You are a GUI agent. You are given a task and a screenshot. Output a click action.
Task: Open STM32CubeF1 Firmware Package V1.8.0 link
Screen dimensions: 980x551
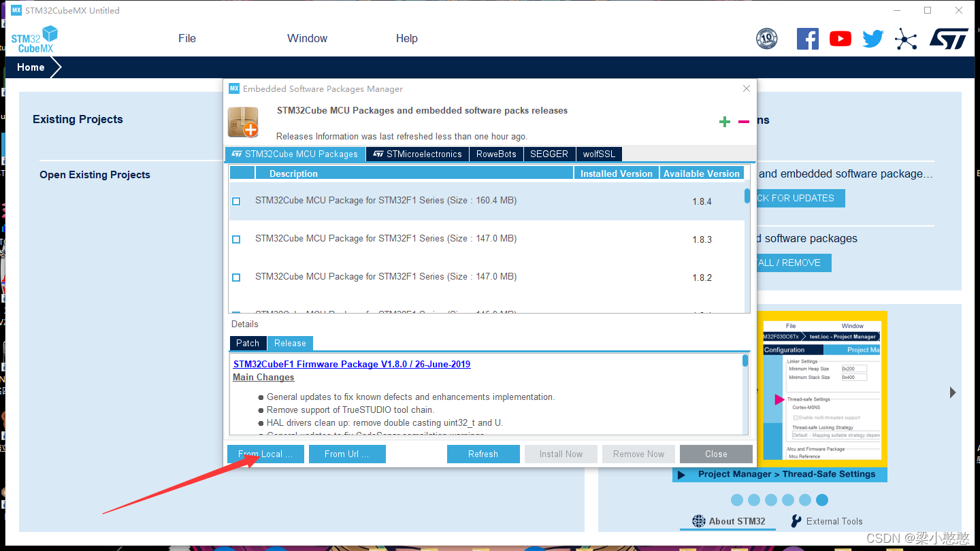coord(352,364)
